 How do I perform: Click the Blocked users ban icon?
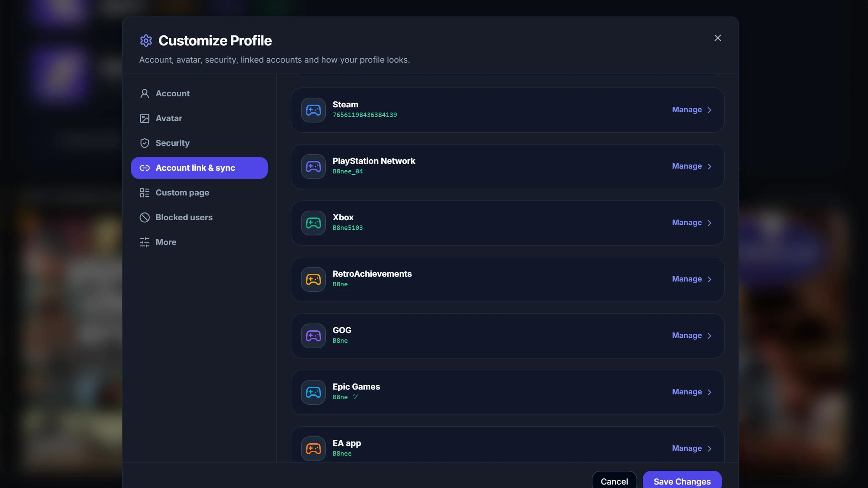[x=144, y=218]
